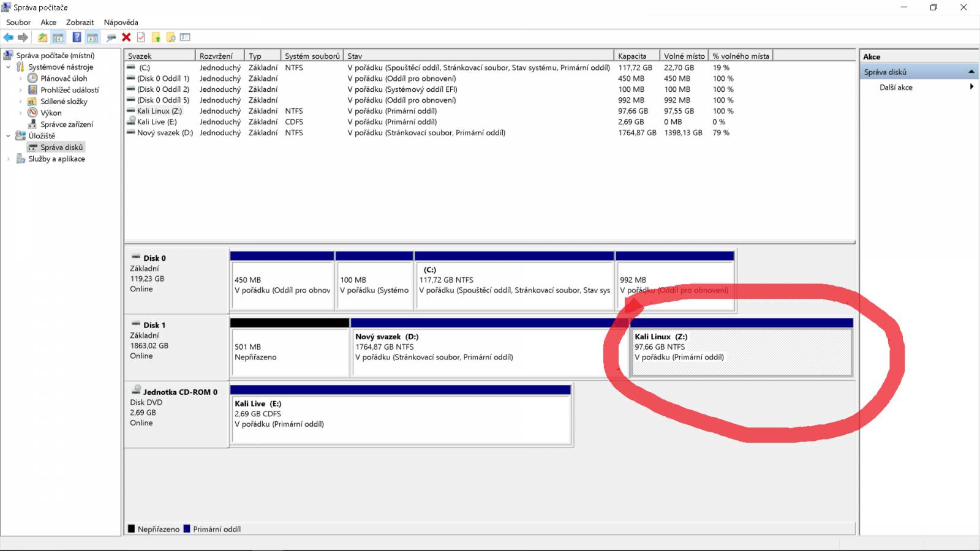Image resolution: width=980 pixels, height=551 pixels.
Task: Sort by the % volného místa column
Action: point(741,56)
